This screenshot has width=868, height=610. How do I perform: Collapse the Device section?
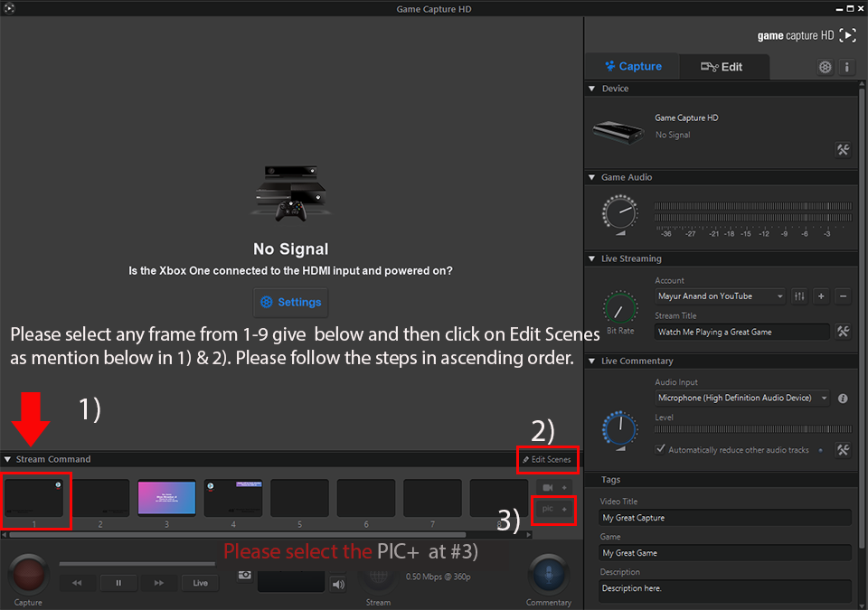click(591, 89)
